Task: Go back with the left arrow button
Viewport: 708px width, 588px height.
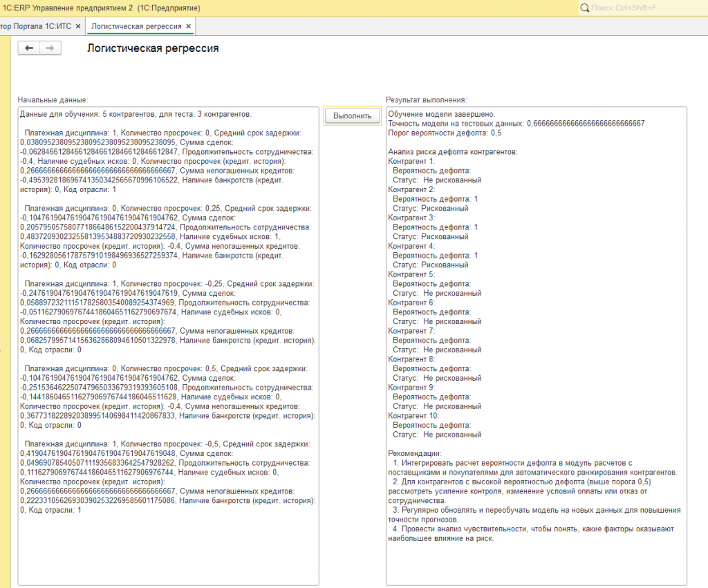Action: pos(29,48)
